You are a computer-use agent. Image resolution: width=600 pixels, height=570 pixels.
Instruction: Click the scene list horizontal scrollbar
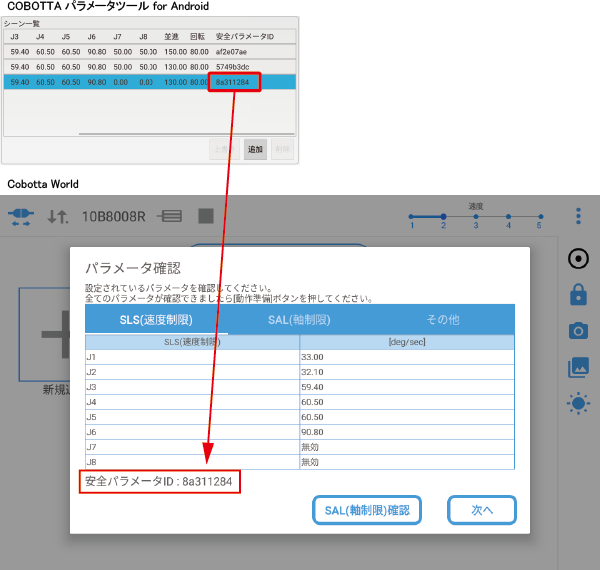[x=150, y=133]
